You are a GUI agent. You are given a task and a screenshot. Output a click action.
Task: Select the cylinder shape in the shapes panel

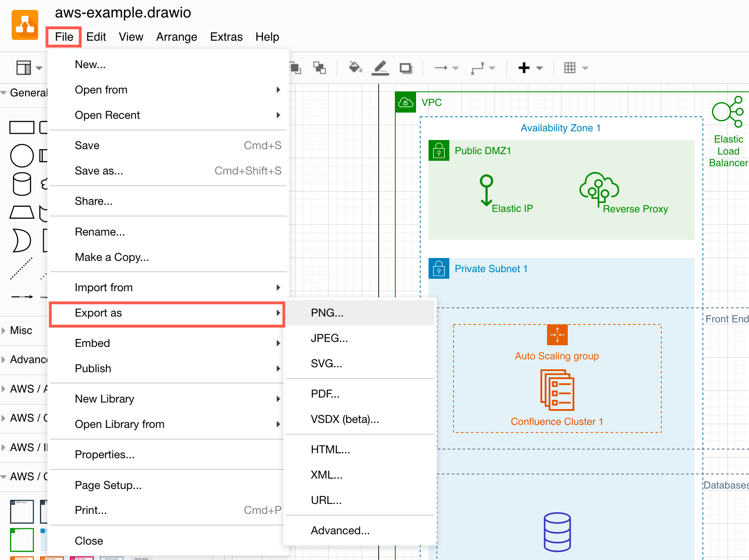(x=22, y=184)
